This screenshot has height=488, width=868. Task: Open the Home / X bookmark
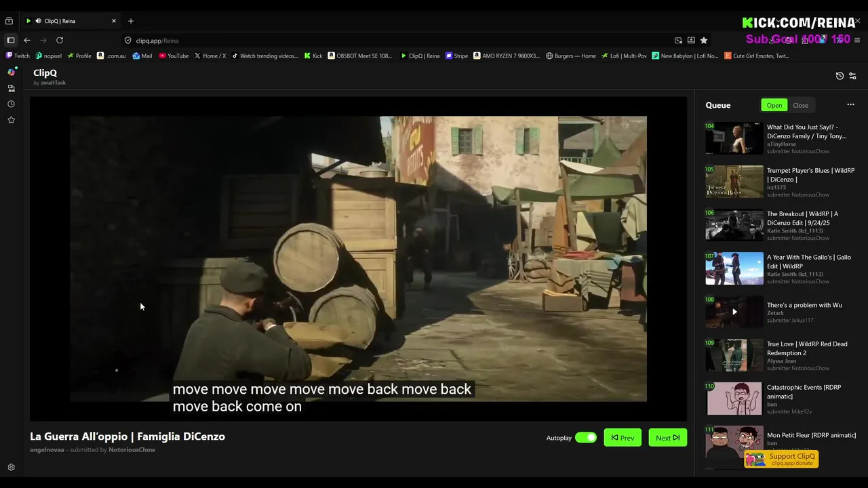pos(210,56)
